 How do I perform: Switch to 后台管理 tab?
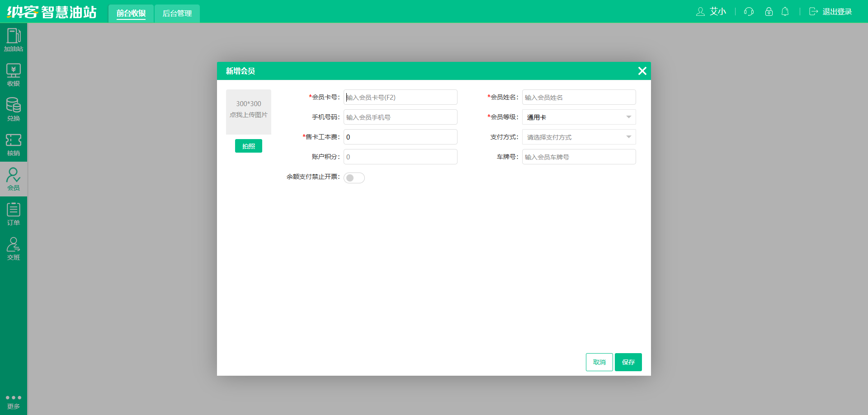(177, 13)
